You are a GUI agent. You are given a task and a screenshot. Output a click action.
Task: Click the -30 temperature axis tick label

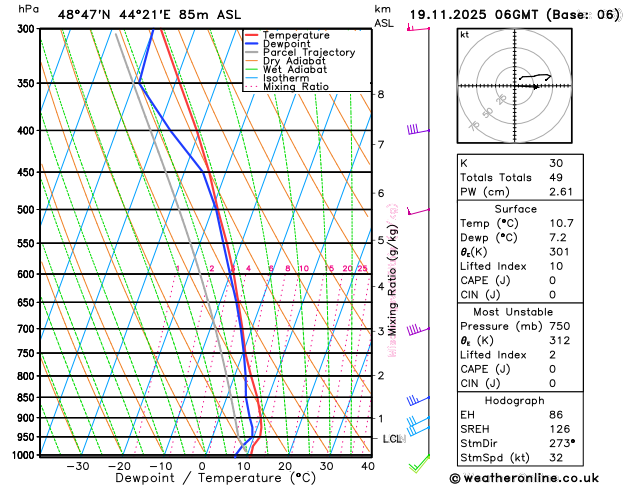77,466
